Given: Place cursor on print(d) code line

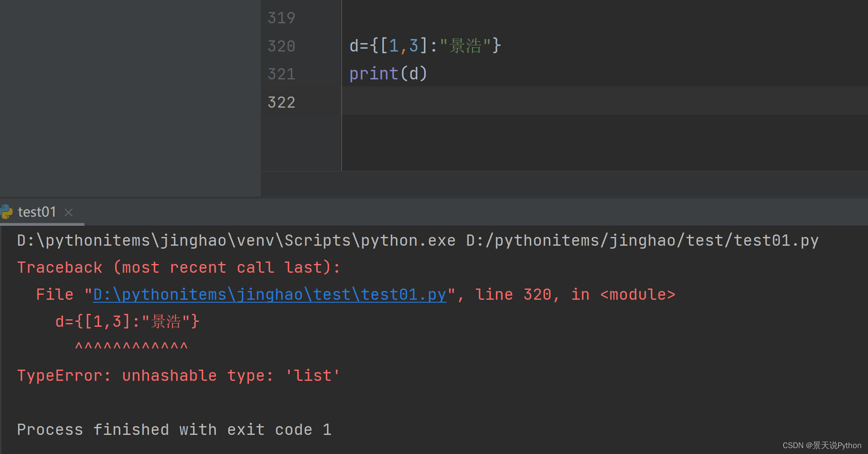Looking at the screenshot, I should (388, 74).
